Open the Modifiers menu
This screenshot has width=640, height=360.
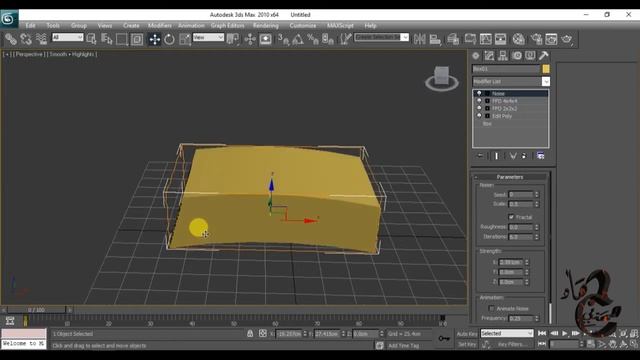[160, 25]
